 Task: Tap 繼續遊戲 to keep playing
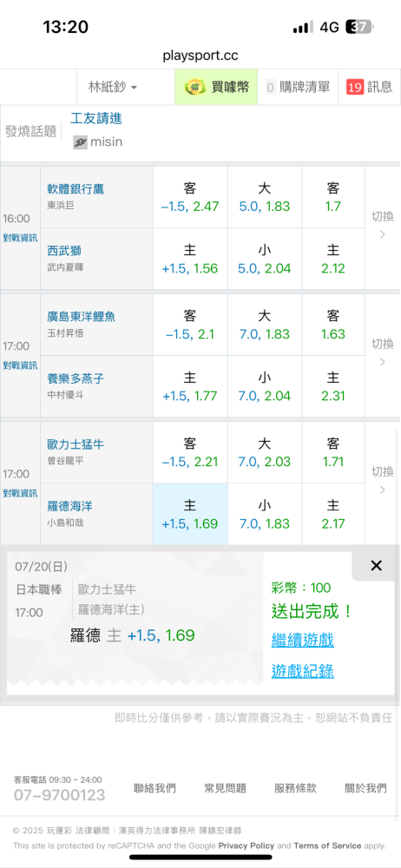coord(302,641)
